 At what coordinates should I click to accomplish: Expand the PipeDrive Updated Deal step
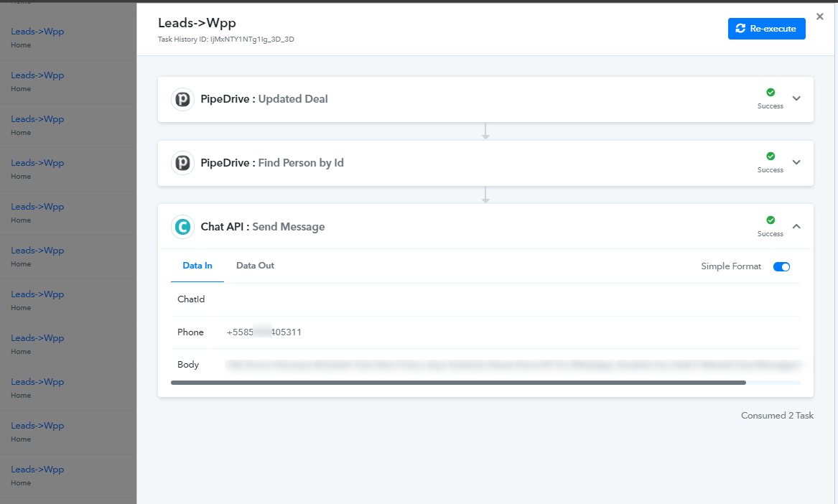pos(796,98)
